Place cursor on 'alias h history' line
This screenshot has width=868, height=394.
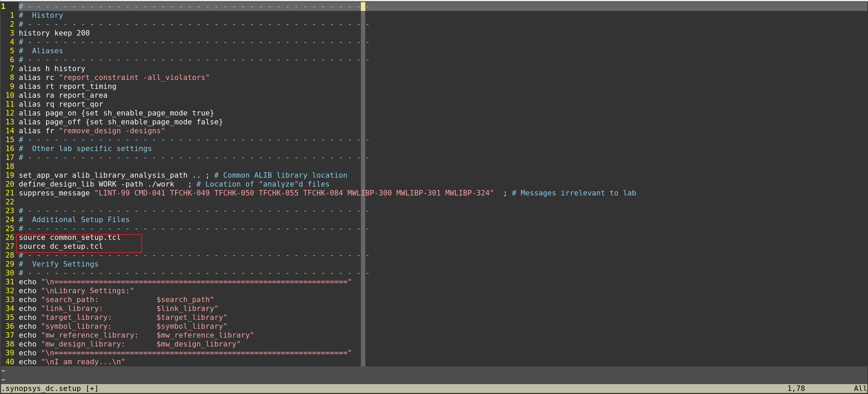pyautogui.click(x=52, y=69)
